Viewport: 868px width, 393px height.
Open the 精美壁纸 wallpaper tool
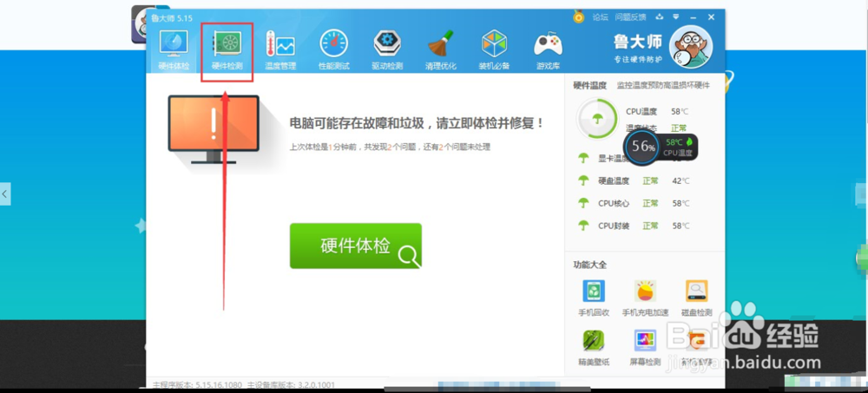[x=594, y=347]
